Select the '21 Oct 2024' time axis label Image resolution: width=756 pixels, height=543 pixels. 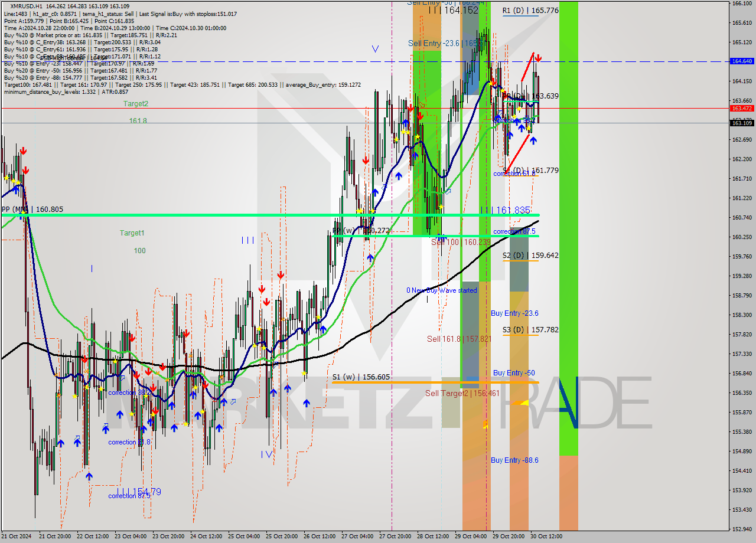point(16,537)
